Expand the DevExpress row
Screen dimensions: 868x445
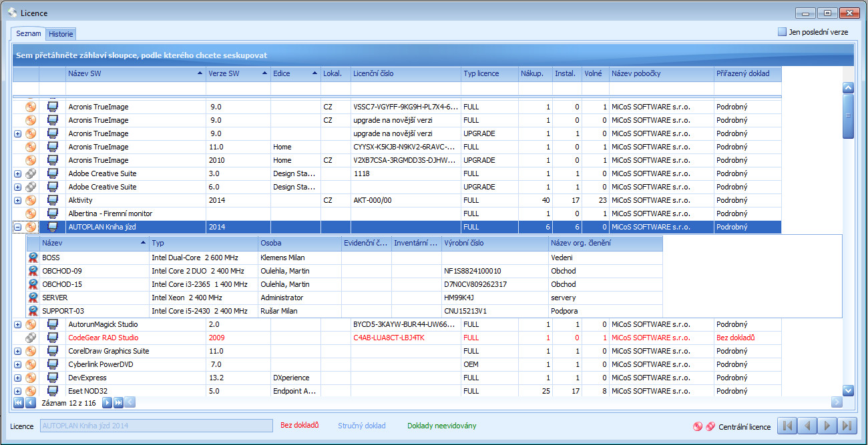(x=17, y=378)
